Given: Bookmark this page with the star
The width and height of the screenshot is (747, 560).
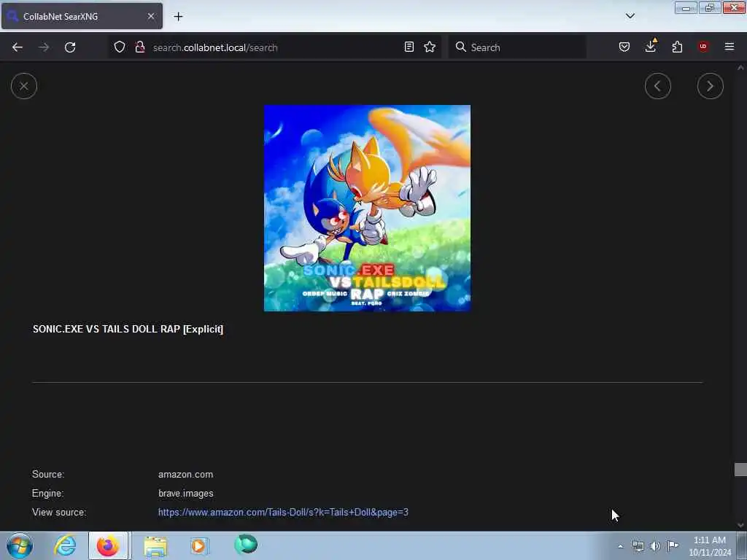Looking at the screenshot, I should click(x=430, y=47).
